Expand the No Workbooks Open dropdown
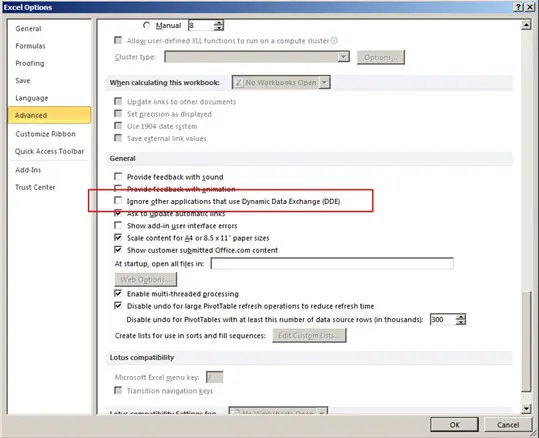 coord(324,83)
